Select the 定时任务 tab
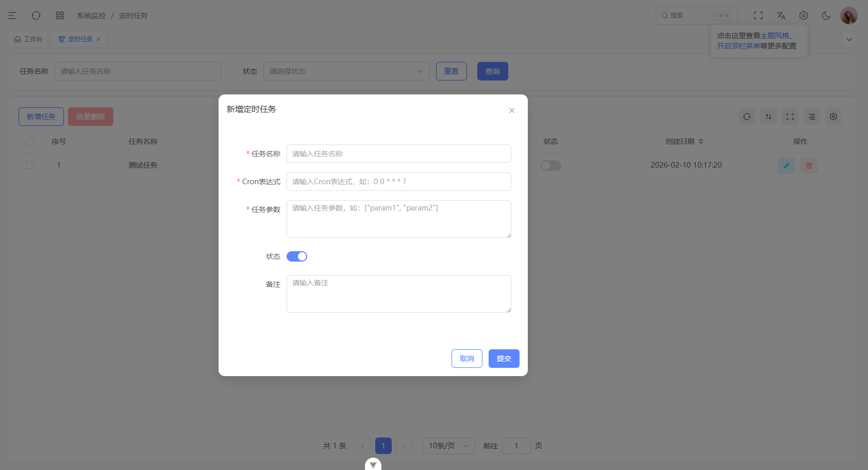Screen dimensions: 868x470 [79, 39]
